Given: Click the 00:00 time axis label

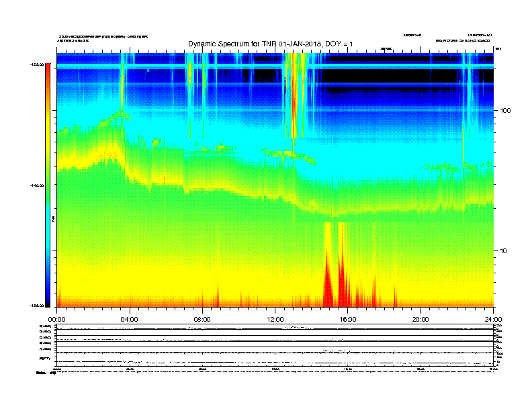Looking at the screenshot, I should point(56,320).
